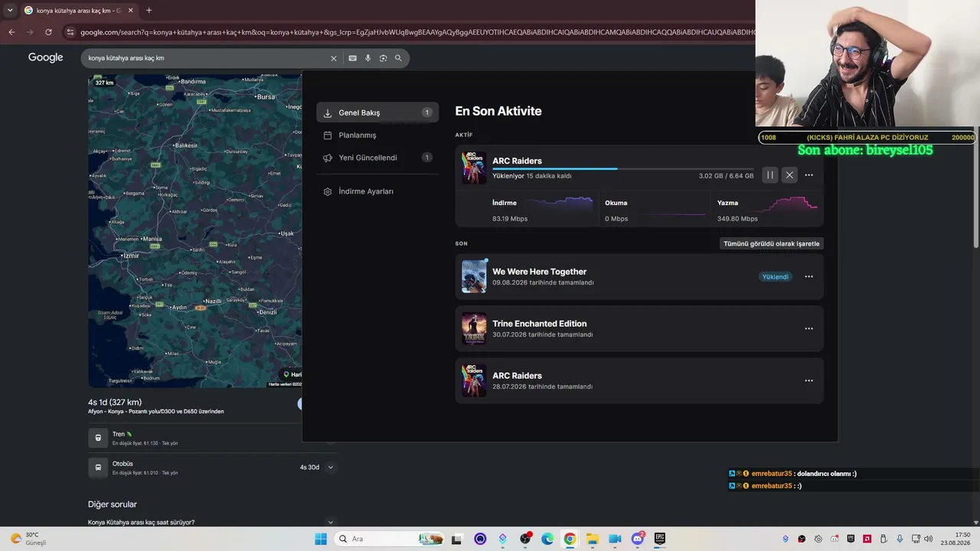Click the microphone icon in system tray

[x=900, y=539]
